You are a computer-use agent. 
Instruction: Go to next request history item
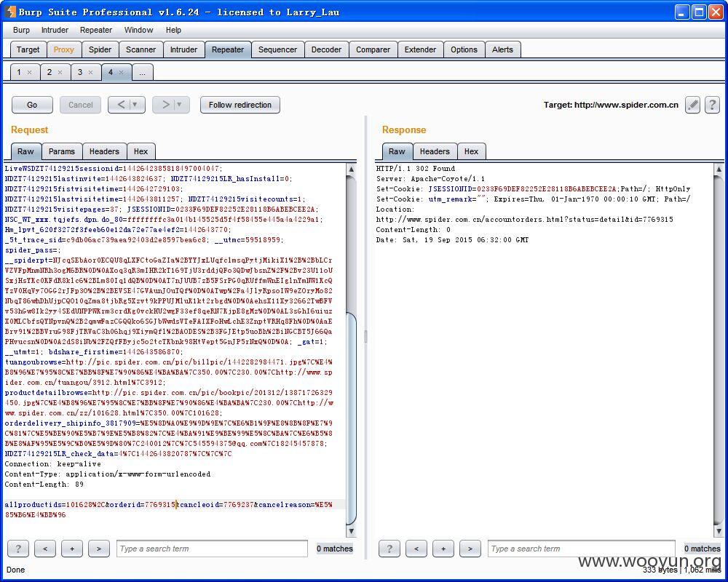(x=165, y=105)
